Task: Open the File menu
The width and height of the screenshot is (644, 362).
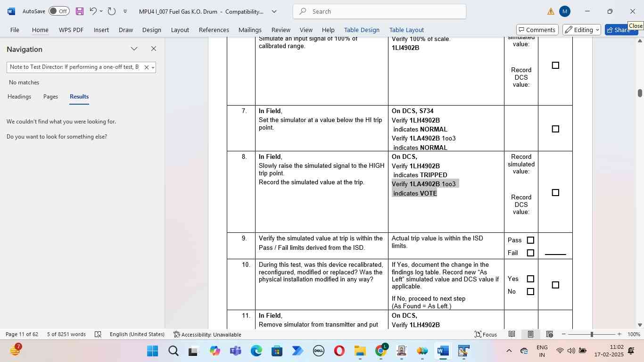Action: pos(15,30)
